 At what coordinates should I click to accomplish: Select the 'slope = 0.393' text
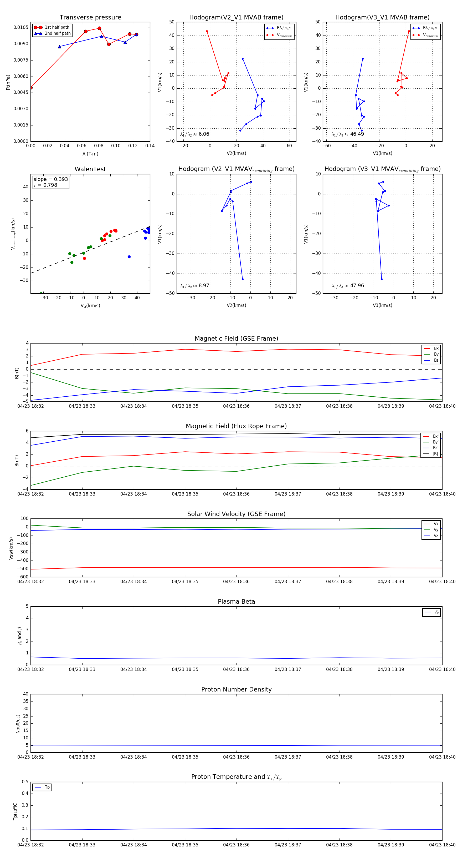point(50,179)
